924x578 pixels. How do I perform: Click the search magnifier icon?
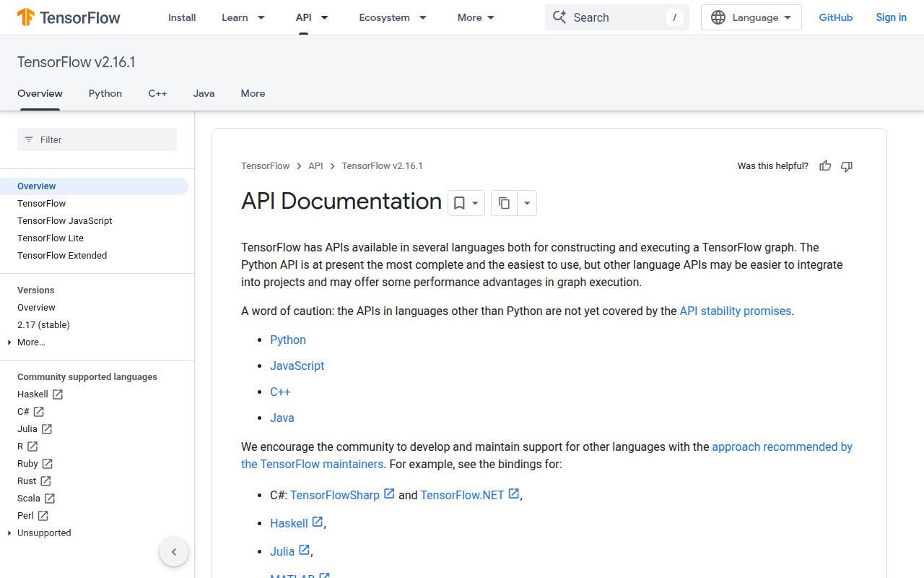point(559,17)
